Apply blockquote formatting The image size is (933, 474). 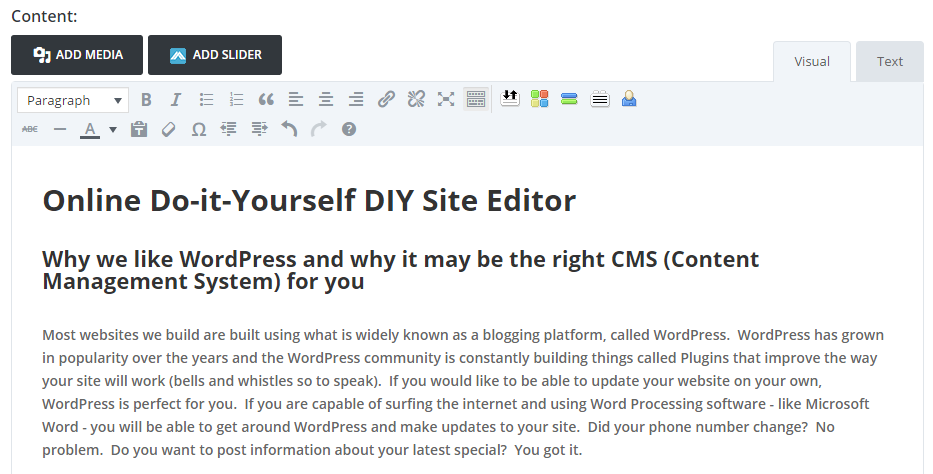(x=266, y=100)
